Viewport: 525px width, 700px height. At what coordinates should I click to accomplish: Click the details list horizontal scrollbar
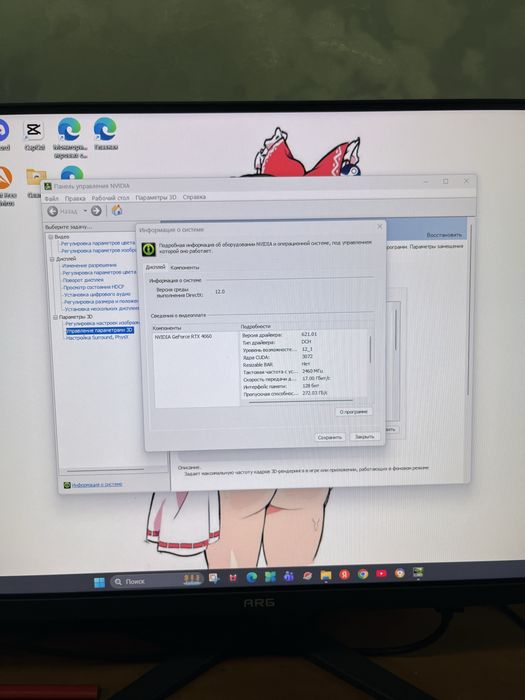pos(300,402)
